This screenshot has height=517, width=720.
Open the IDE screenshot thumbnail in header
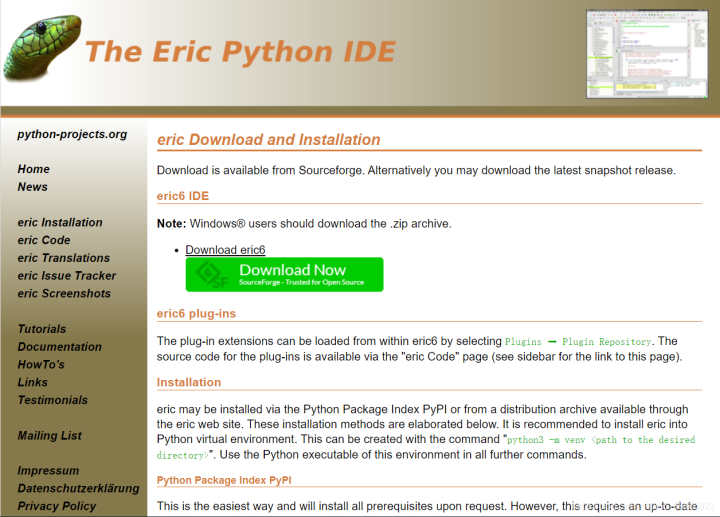point(647,54)
